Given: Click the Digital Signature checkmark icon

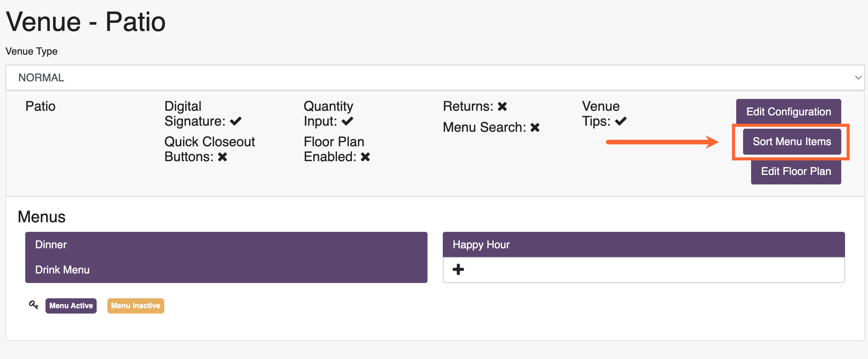Looking at the screenshot, I should (236, 121).
